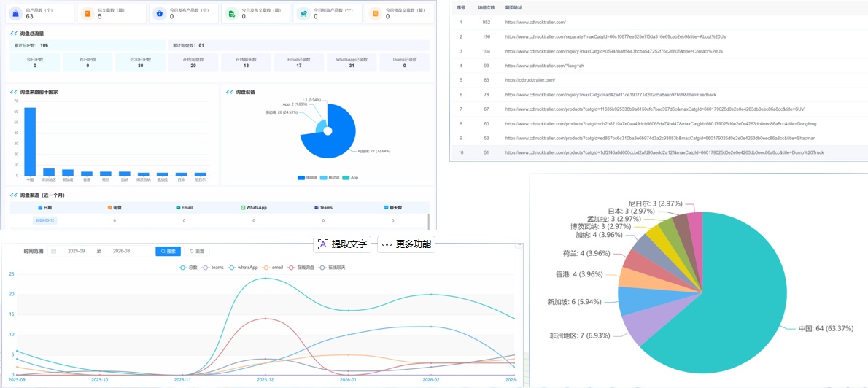868x388 pixels.
Task: Click the 今日发布产品数 basket icon
Action: [159, 13]
